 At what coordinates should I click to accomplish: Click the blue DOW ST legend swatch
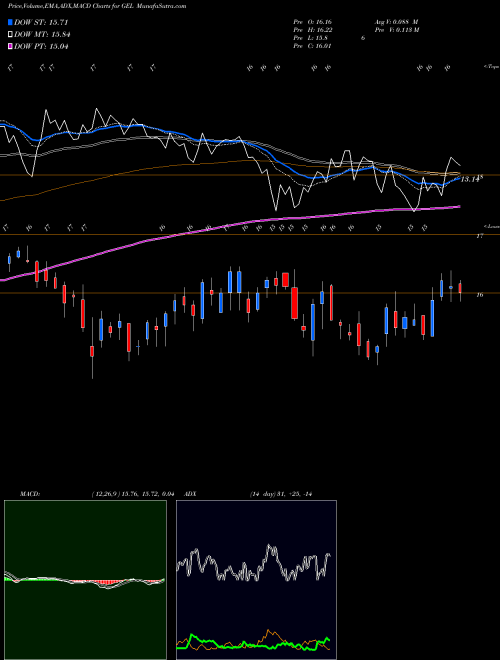pyautogui.click(x=10, y=22)
